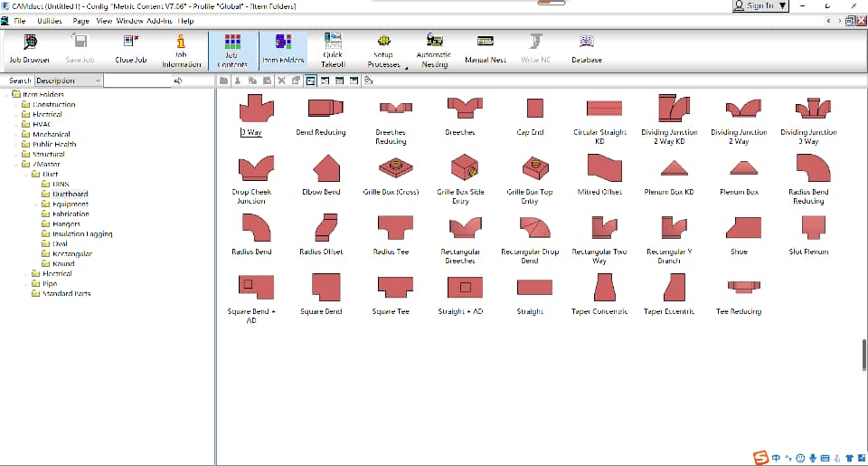This screenshot has height=466, width=868.
Task: Open the Sign In dropdown arrow
Action: click(x=782, y=5)
